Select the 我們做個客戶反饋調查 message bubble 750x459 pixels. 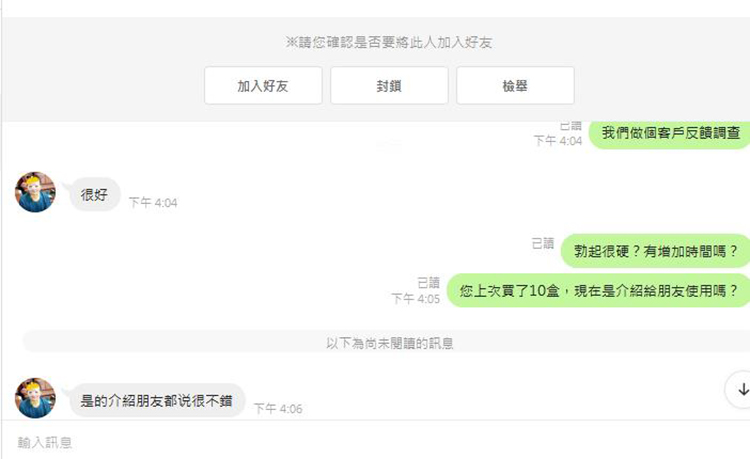click(670, 134)
